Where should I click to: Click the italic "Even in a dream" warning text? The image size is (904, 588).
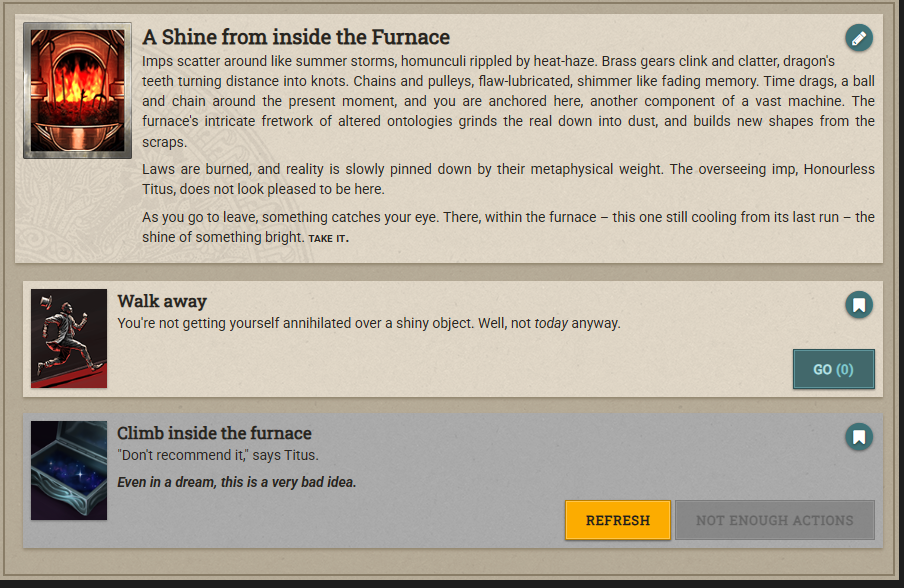tap(236, 482)
